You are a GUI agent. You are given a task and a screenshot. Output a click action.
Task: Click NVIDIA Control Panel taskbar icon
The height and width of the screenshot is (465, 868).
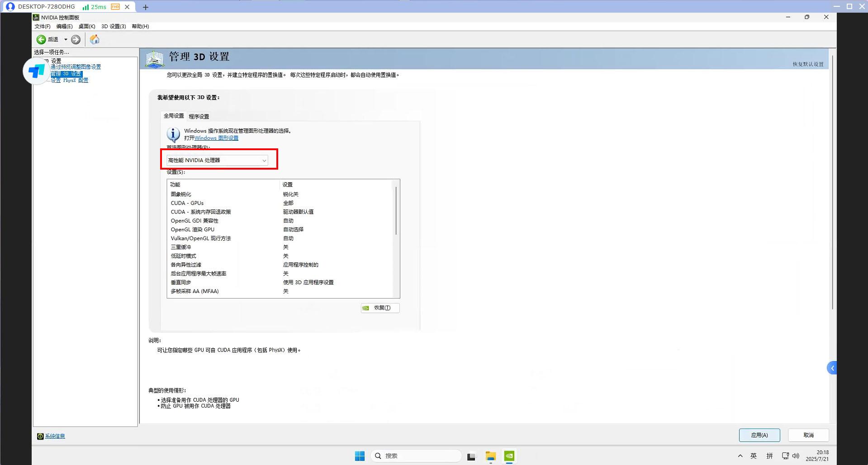coord(509,456)
